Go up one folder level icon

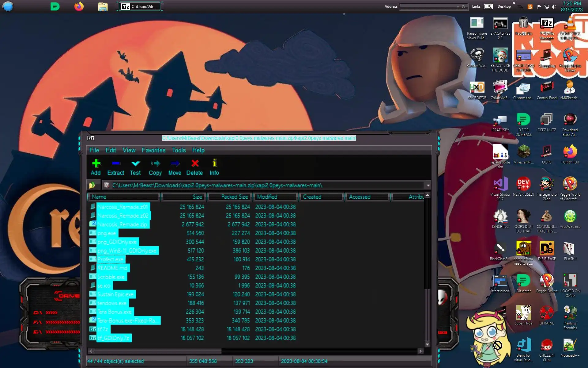pyautogui.click(x=92, y=185)
